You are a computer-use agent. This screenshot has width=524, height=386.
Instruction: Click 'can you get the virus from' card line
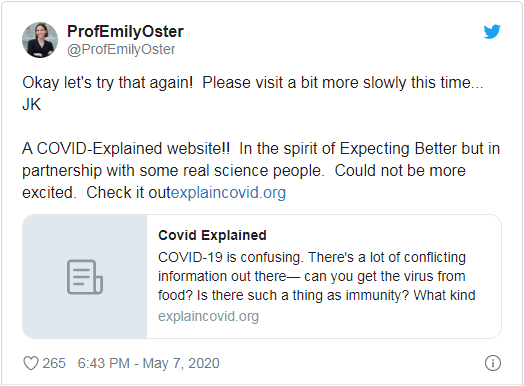pyautogui.click(x=385, y=277)
